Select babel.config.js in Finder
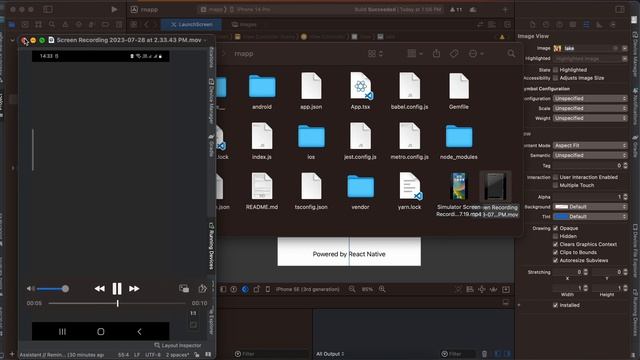 [x=409, y=91]
